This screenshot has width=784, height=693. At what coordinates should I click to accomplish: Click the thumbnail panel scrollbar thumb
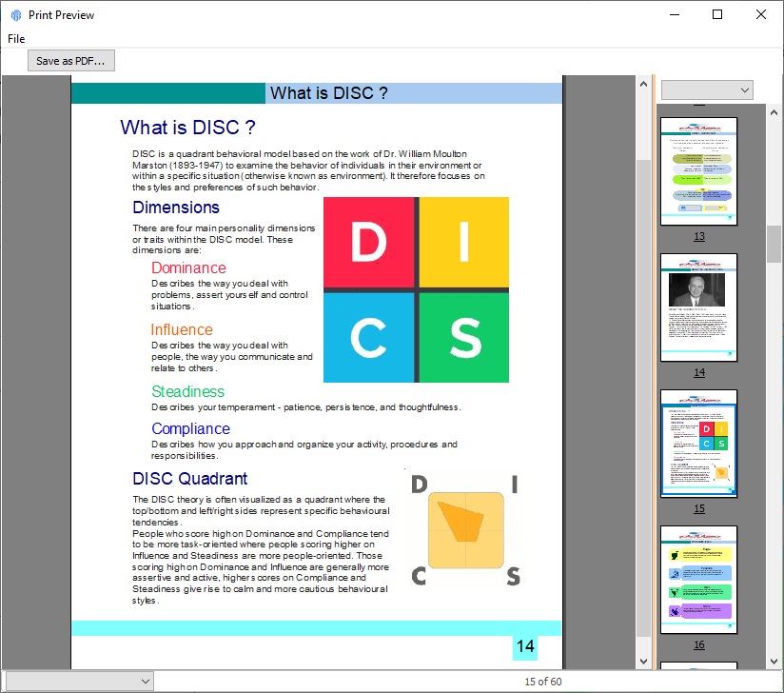point(774,245)
